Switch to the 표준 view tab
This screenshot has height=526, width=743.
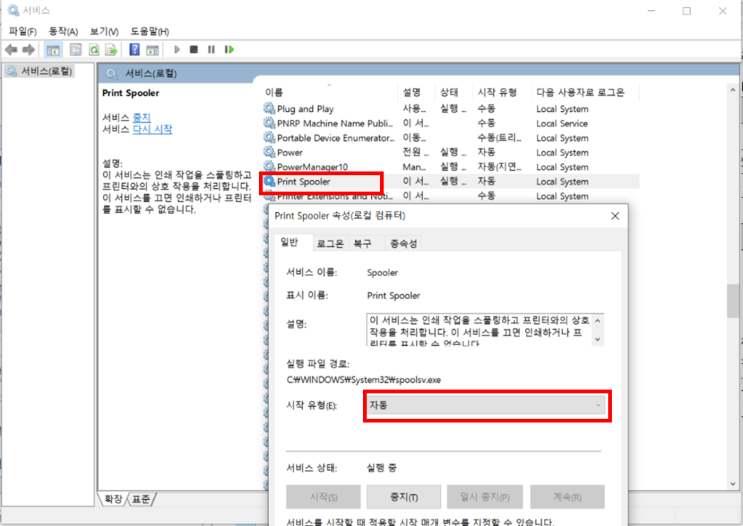pyautogui.click(x=141, y=499)
